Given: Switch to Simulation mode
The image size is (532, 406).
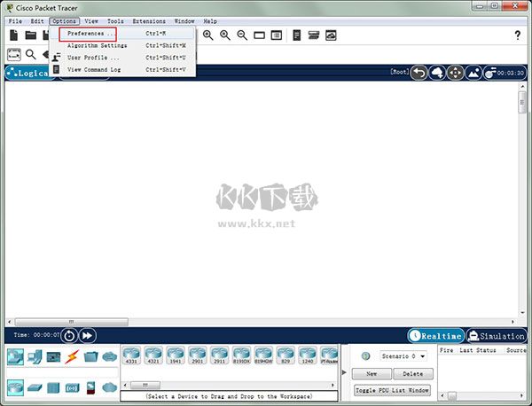Looking at the screenshot, I should [x=497, y=336].
